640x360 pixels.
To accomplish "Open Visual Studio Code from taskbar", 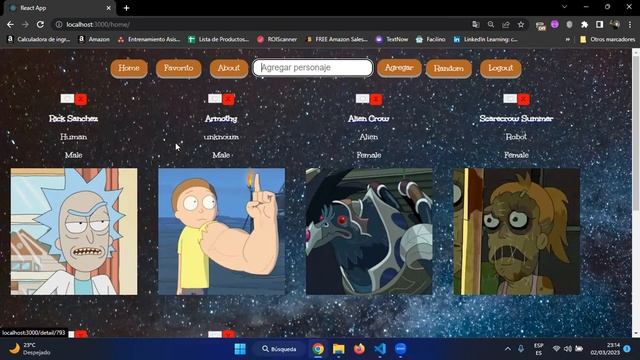I will [x=380, y=349].
